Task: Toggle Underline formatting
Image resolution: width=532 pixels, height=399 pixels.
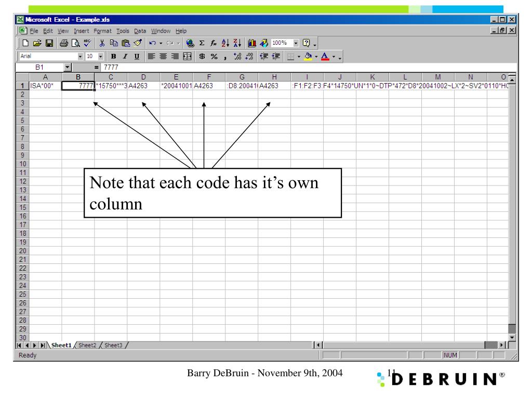Action: [137, 56]
